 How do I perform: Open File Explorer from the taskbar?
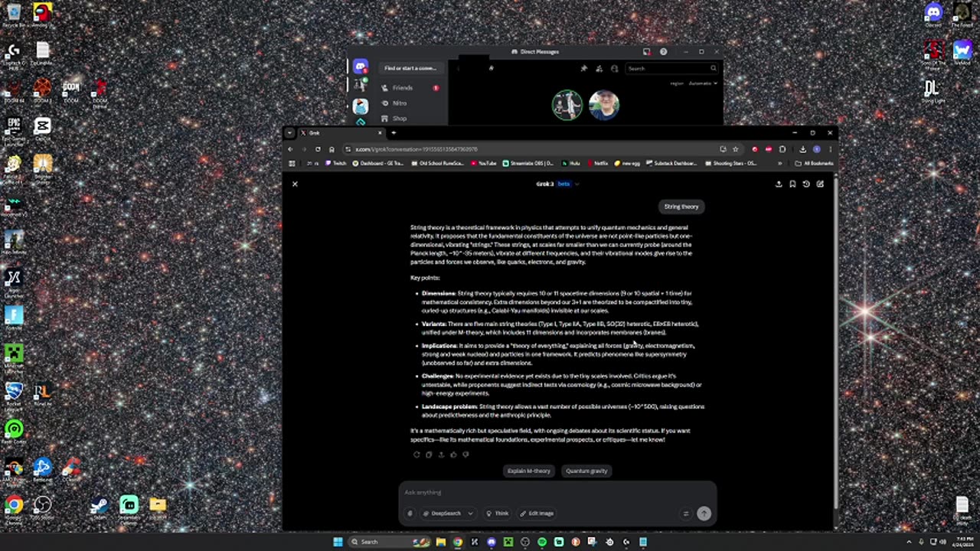click(x=441, y=542)
